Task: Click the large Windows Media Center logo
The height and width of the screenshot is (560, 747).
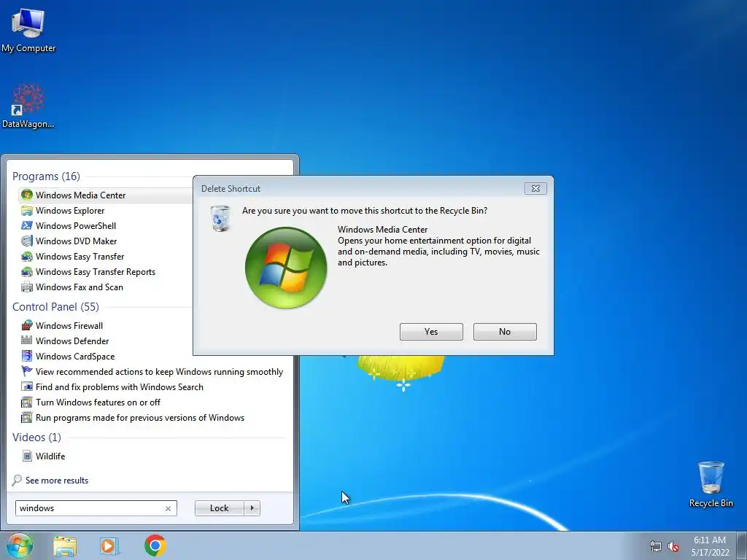Action: tap(286, 268)
